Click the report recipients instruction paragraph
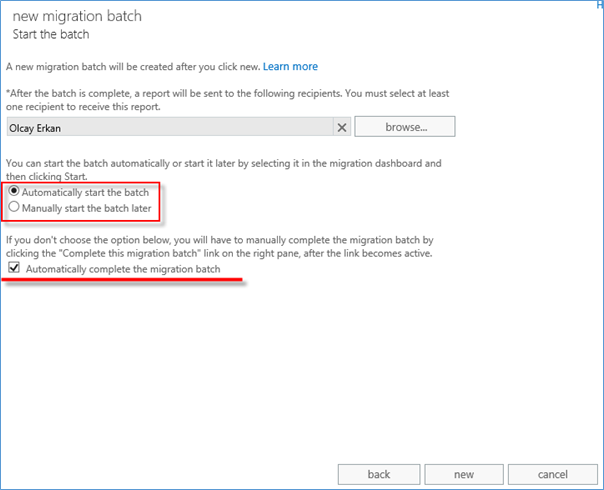Viewport: 604px width, 490px height. pyautogui.click(x=227, y=100)
